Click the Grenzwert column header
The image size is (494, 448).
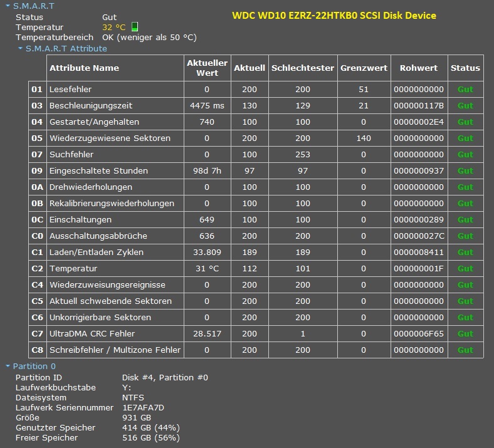pyautogui.click(x=364, y=68)
